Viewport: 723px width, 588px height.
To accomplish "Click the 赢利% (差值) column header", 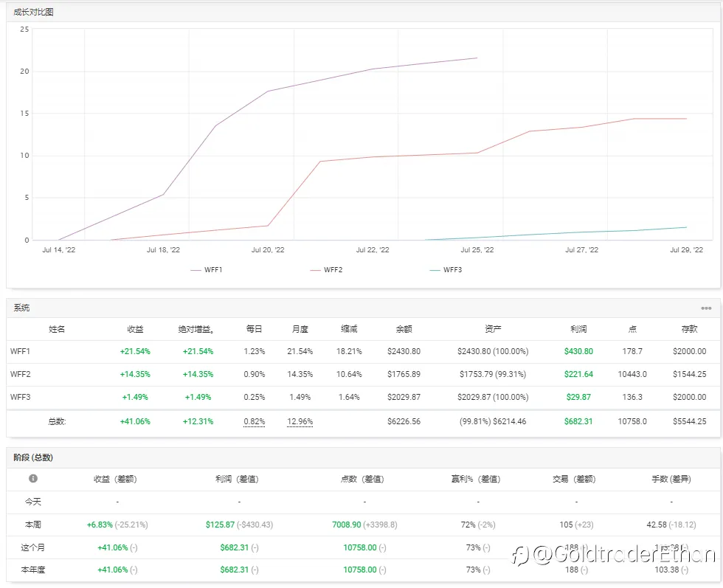I will click(476, 479).
